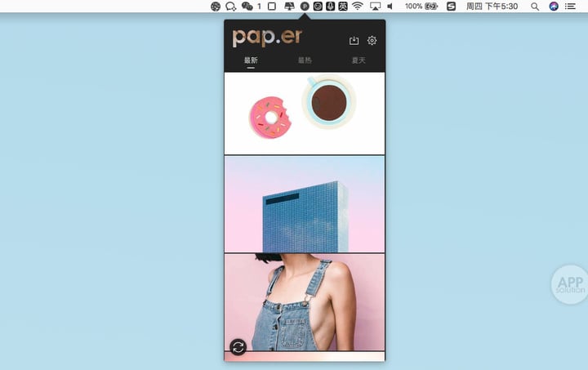Image resolution: width=588 pixels, height=370 pixels.
Task: Select the blue skyscraper wallpaper
Action: [305, 204]
